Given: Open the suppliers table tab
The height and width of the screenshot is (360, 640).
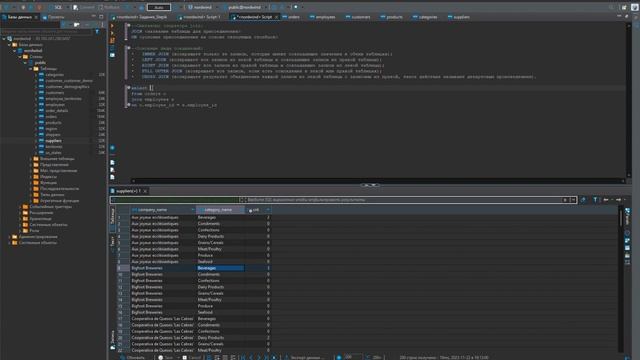Looking at the screenshot, I should click(459, 17).
